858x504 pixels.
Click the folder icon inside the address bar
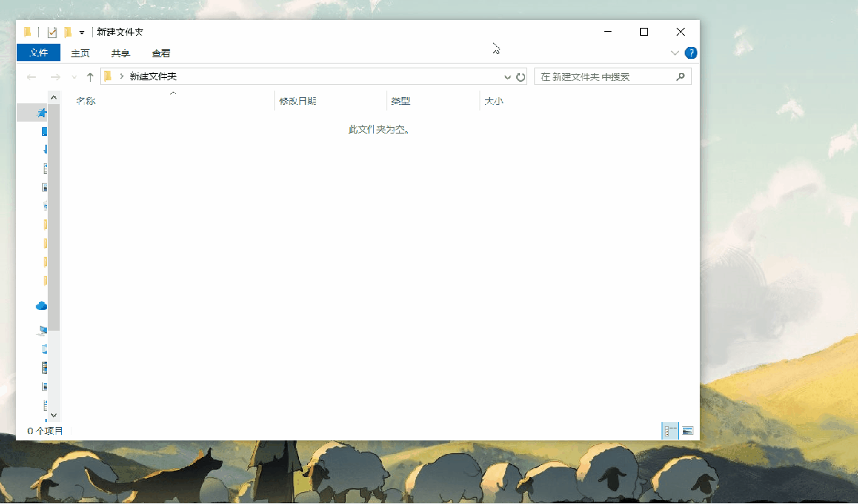tap(107, 77)
